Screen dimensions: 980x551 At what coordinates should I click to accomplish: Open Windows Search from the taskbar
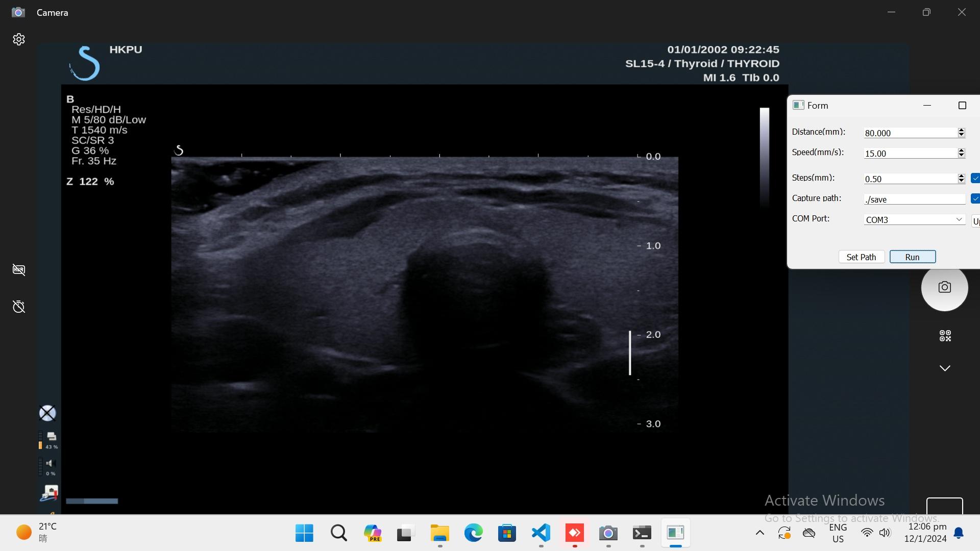pyautogui.click(x=338, y=533)
